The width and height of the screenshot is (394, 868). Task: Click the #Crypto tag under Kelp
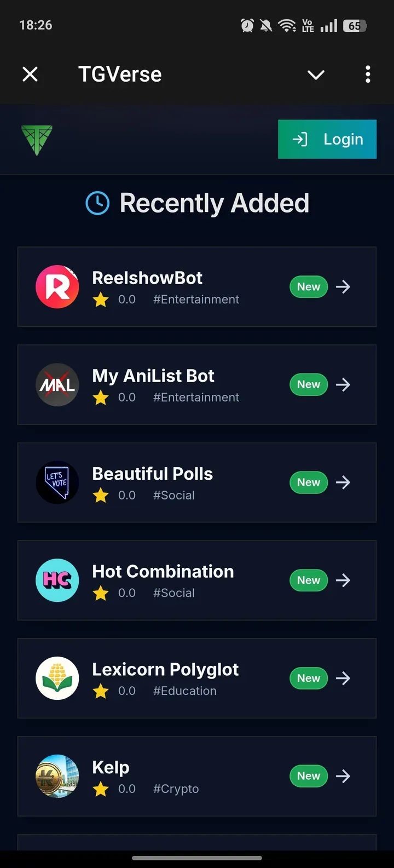point(176,789)
